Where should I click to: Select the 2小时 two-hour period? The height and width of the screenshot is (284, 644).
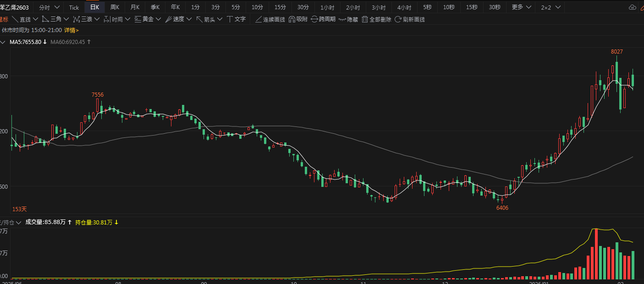point(353,7)
